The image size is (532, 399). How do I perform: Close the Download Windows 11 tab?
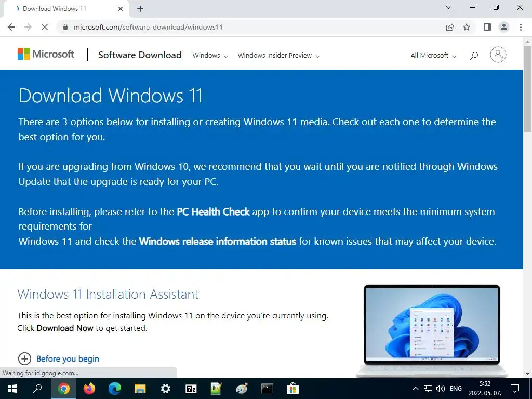coord(121,9)
